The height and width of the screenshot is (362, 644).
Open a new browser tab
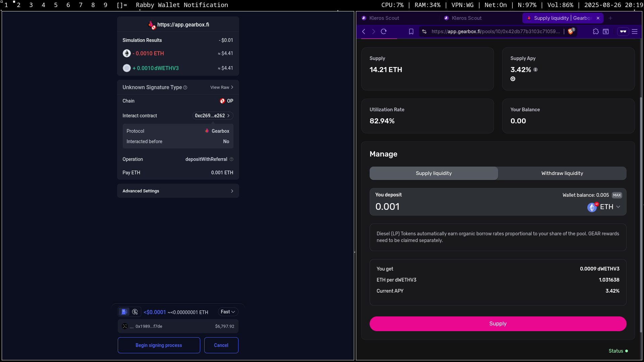pyautogui.click(x=610, y=18)
